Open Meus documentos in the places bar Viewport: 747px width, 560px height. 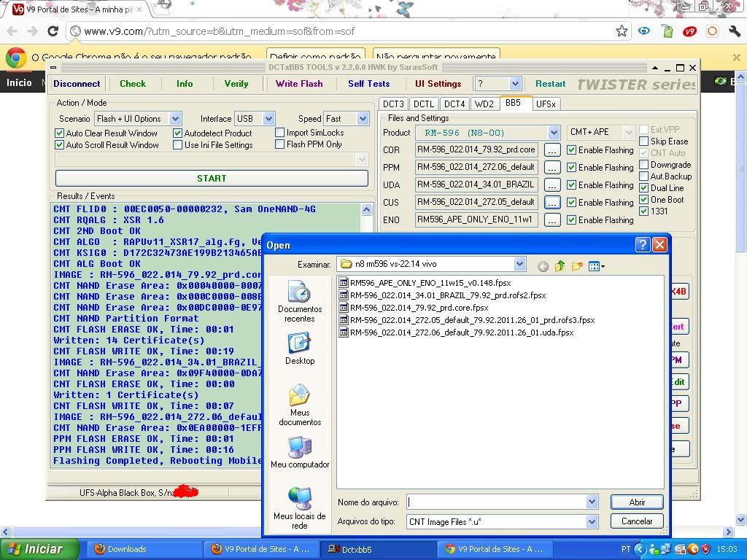[x=300, y=405]
